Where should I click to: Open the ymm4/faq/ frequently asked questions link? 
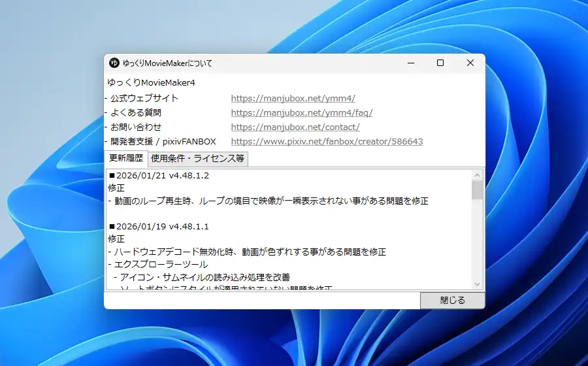[301, 112]
